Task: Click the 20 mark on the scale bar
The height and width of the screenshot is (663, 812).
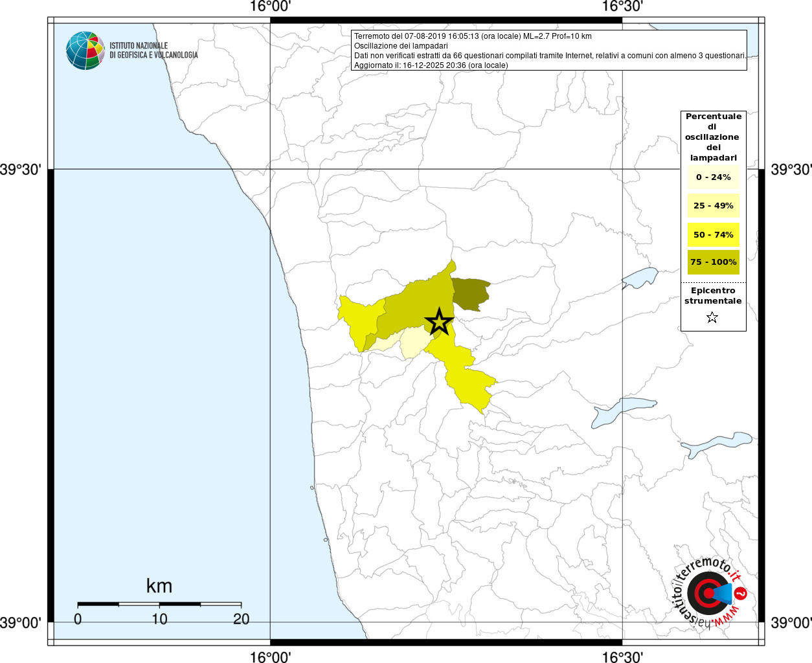Action: (x=241, y=619)
